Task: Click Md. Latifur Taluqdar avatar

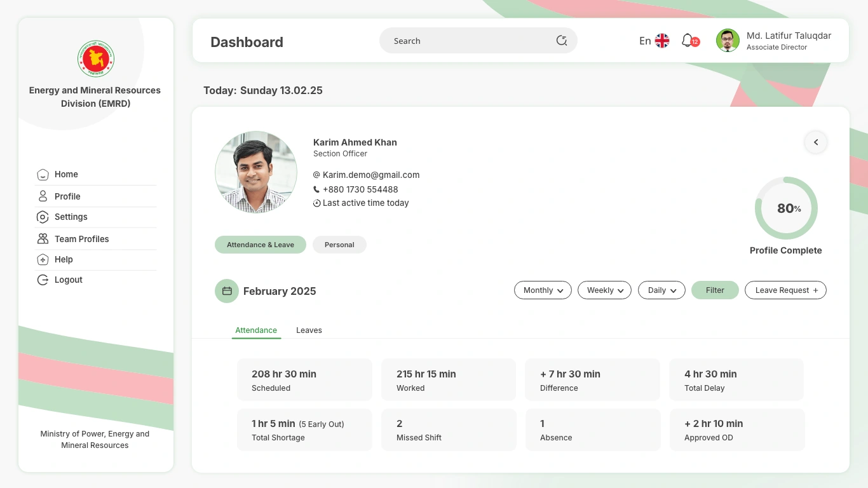Action: (728, 41)
